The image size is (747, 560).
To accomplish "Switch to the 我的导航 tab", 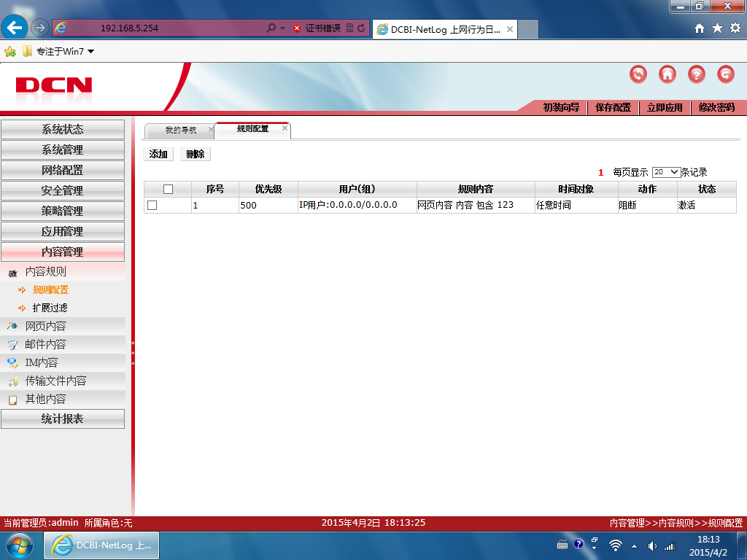I will click(180, 130).
